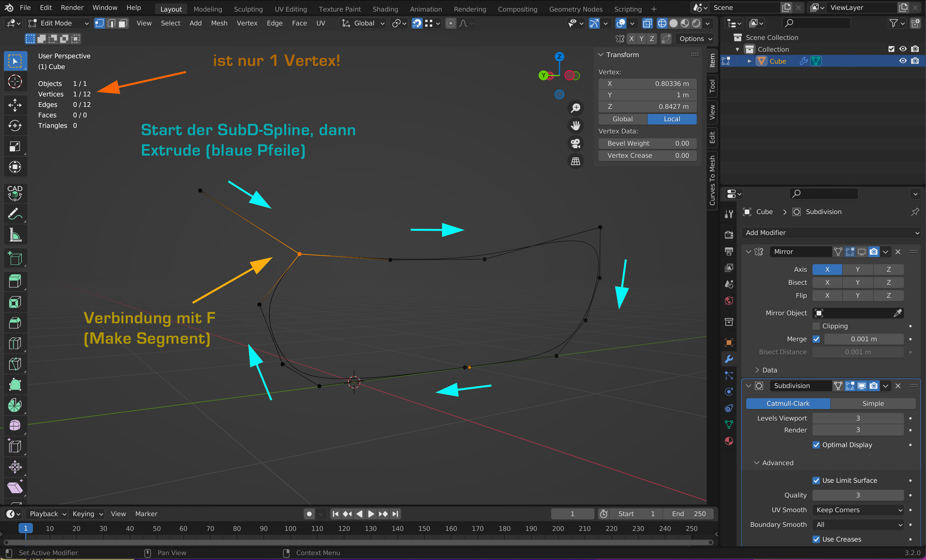The height and width of the screenshot is (560, 926).
Task: Activate the Move tool
Action: point(15,105)
